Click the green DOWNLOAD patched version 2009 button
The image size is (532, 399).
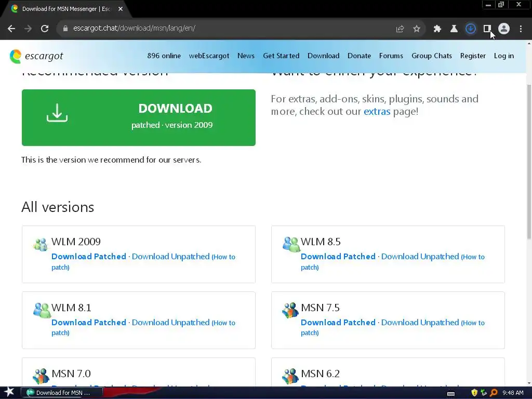pyautogui.click(x=138, y=118)
